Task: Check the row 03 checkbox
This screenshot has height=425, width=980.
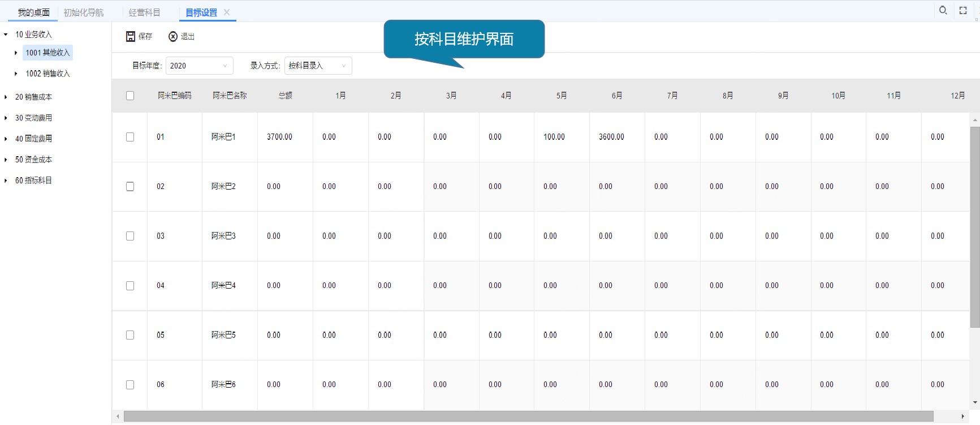Action: [x=130, y=236]
